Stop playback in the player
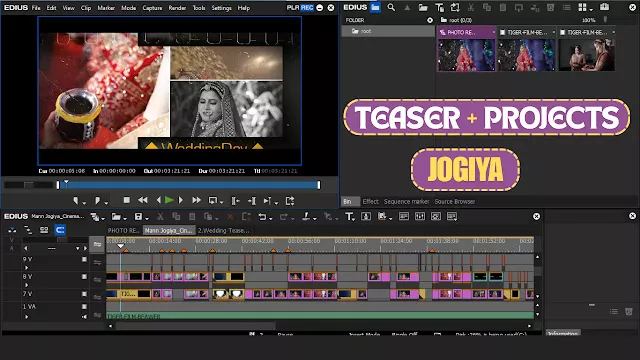The image size is (640, 360). tap(127, 200)
